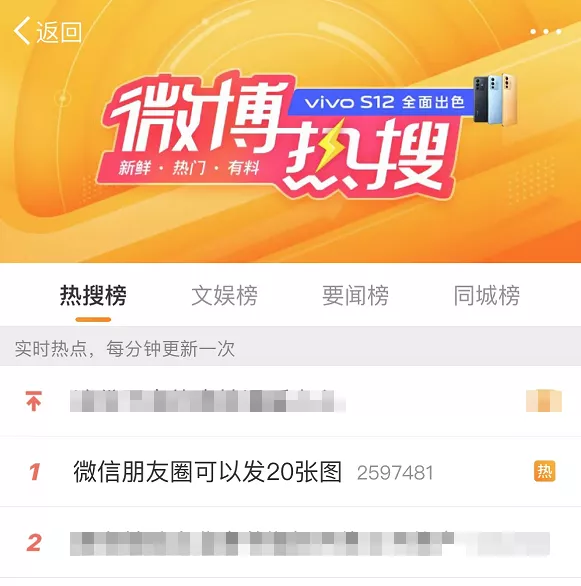Tap rank number 1 icon
Viewport: 581px width, 586px height.
pyautogui.click(x=35, y=472)
